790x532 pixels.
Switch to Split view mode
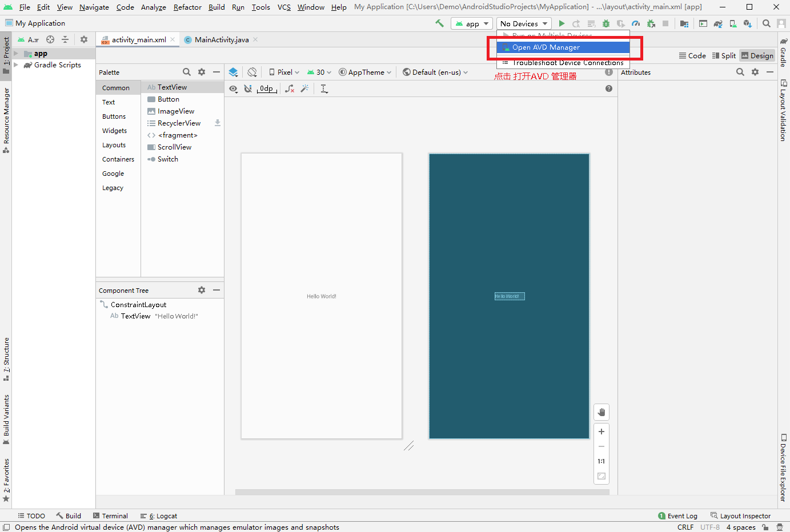click(724, 55)
